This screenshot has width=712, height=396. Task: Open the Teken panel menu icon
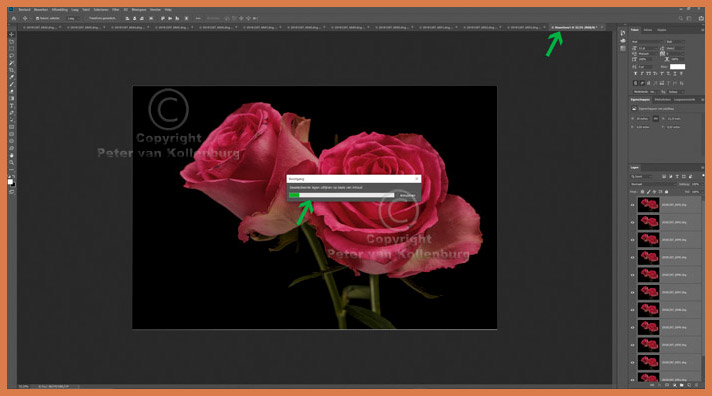coord(702,30)
